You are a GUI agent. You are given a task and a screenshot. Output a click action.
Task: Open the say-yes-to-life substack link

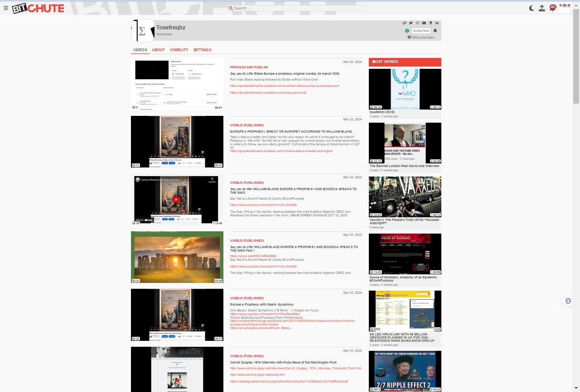tap(268, 92)
